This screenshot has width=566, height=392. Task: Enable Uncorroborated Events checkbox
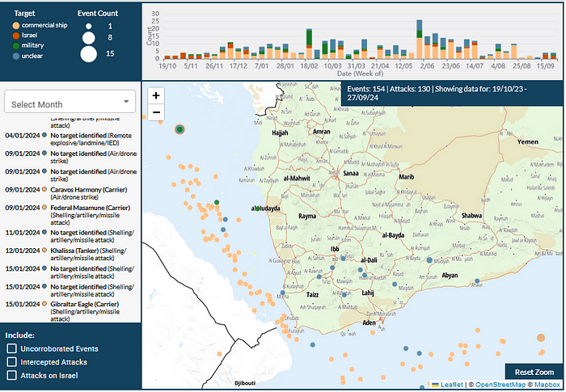(x=12, y=348)
